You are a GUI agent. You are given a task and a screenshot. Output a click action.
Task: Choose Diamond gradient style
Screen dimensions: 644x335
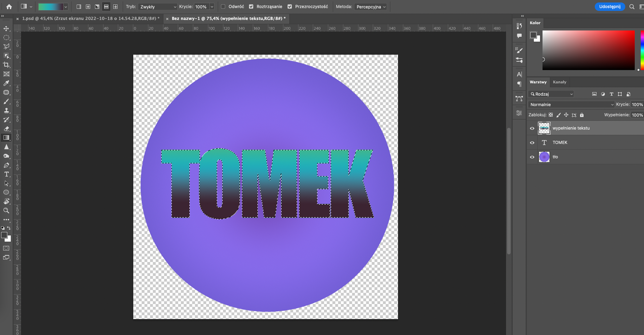[x=115, y=7]
